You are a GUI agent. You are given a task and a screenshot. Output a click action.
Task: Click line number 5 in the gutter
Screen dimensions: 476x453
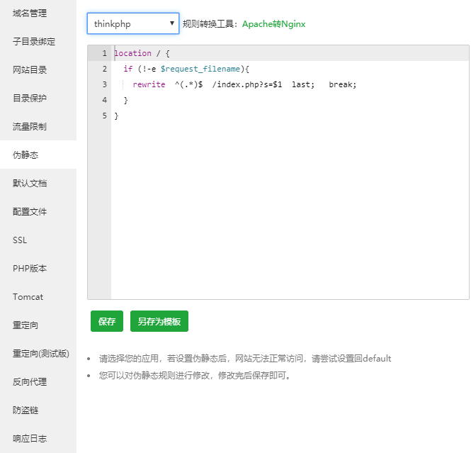pos(104,116)
